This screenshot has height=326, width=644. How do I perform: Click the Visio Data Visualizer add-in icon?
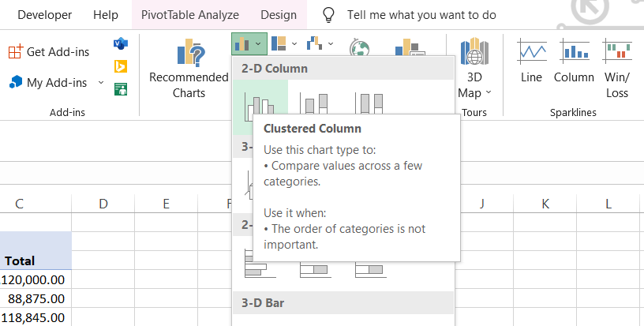click(x=121, y=43)
